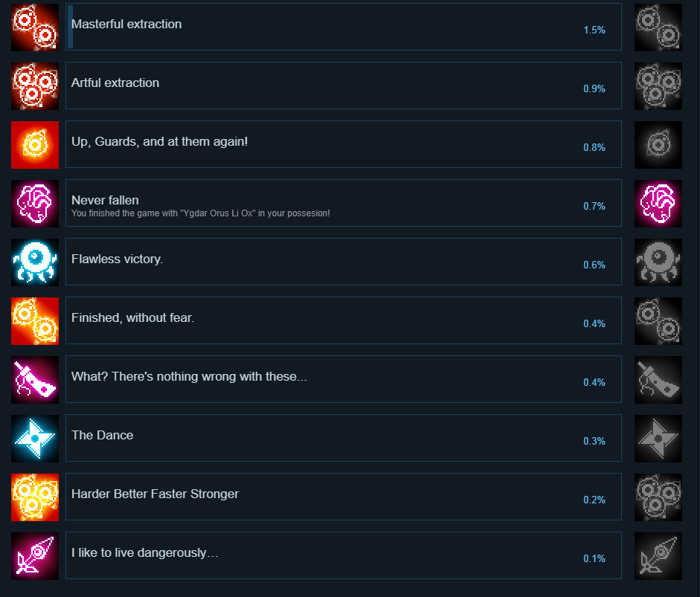The width and height of the screenshot is (700, 597).
Task: Click the pink dagger live dangerously icon
Action: 35,556
